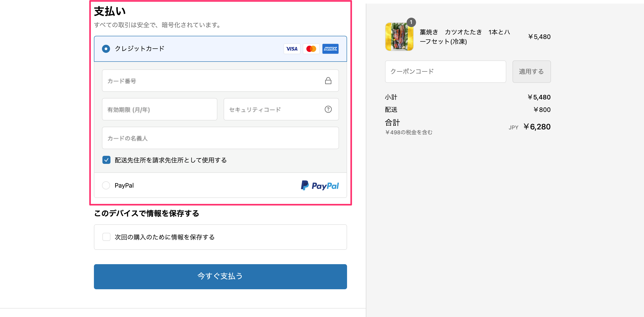Click the PayPal logo on the right
Screen dimensions: 644x317
[320, 185]
